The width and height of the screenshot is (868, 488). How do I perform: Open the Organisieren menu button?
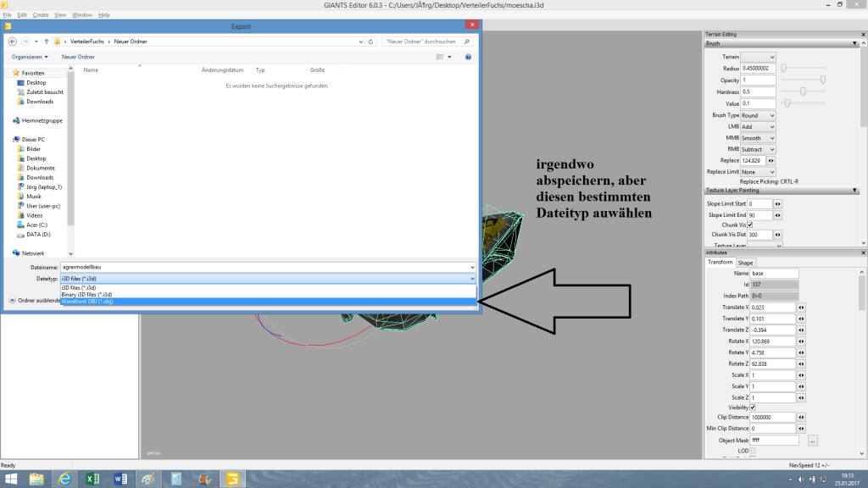[30, 57]
